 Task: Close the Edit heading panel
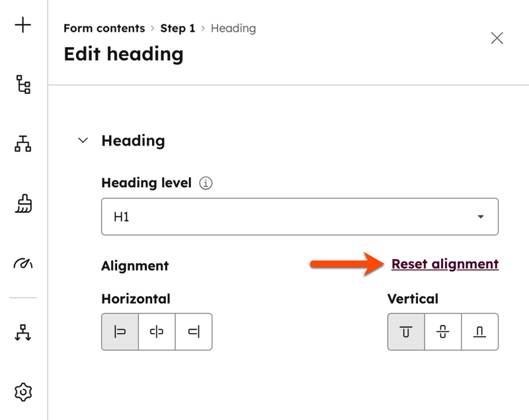497,38
